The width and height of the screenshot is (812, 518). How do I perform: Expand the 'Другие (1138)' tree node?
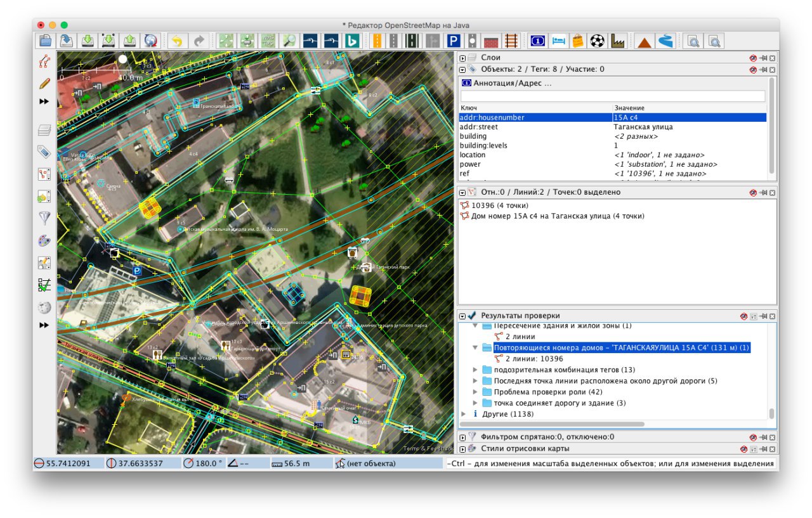pos(463,414)
